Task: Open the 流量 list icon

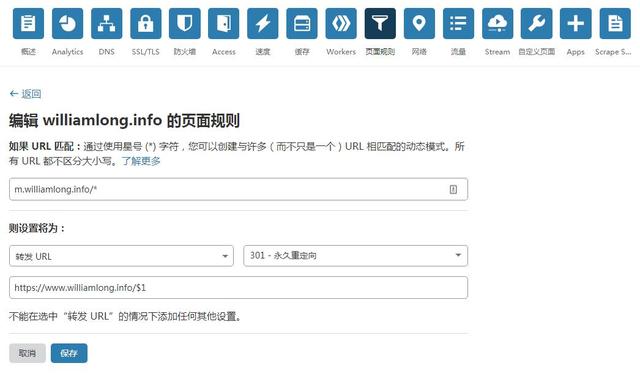Action: coord(458,23)
